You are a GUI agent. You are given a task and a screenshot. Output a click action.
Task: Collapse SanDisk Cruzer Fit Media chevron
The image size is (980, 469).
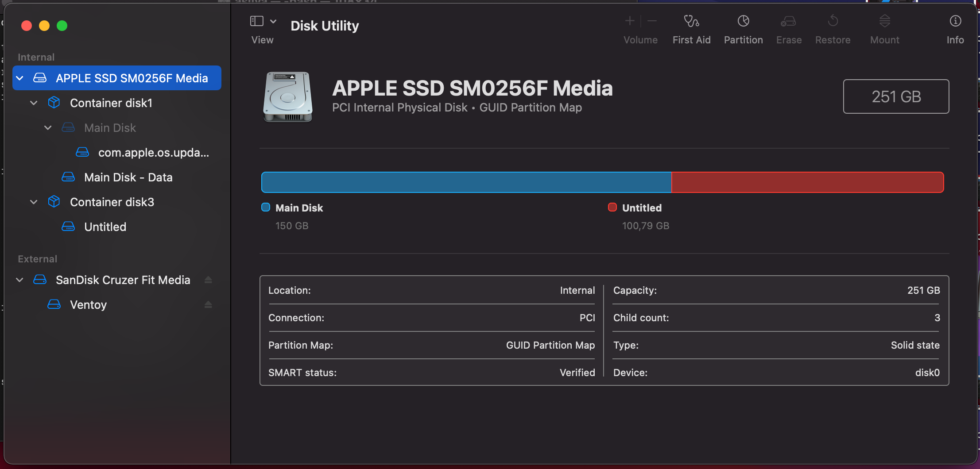pyautogui.click(x=19, y=280)
